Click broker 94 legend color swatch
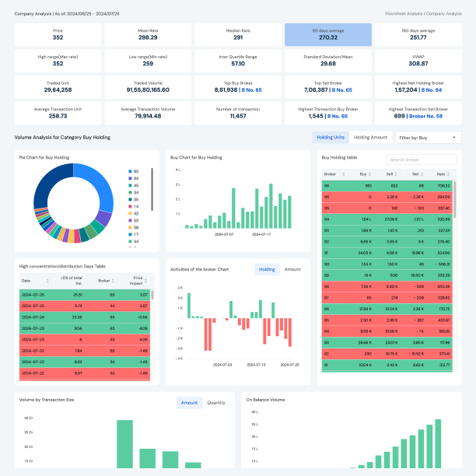This screenshot has width=476, height=476. tap(129, 177)
